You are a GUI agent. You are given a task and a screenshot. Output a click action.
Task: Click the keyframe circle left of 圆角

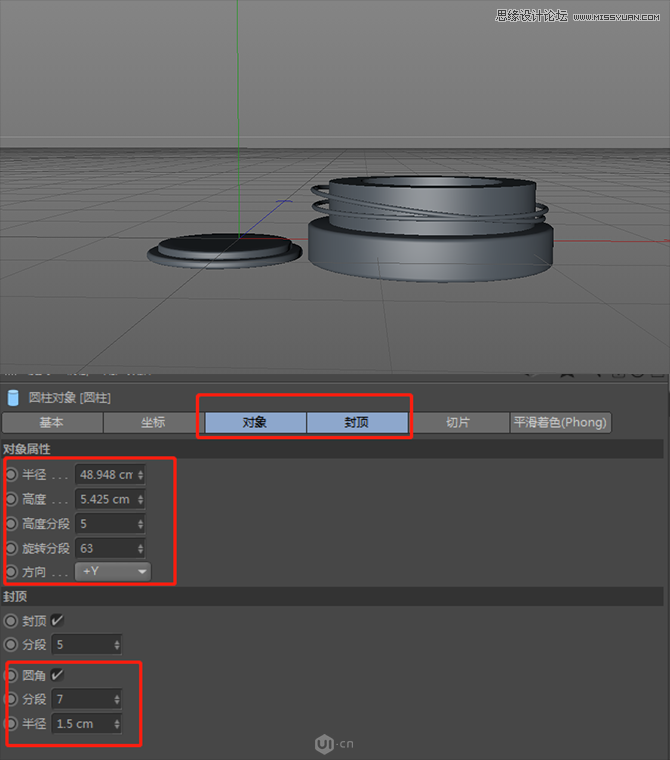pyautogui.click(x=11, y=675)
